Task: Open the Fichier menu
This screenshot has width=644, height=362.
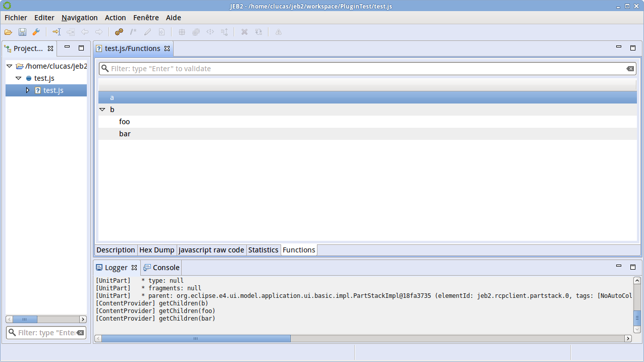Action: point(16,18)
